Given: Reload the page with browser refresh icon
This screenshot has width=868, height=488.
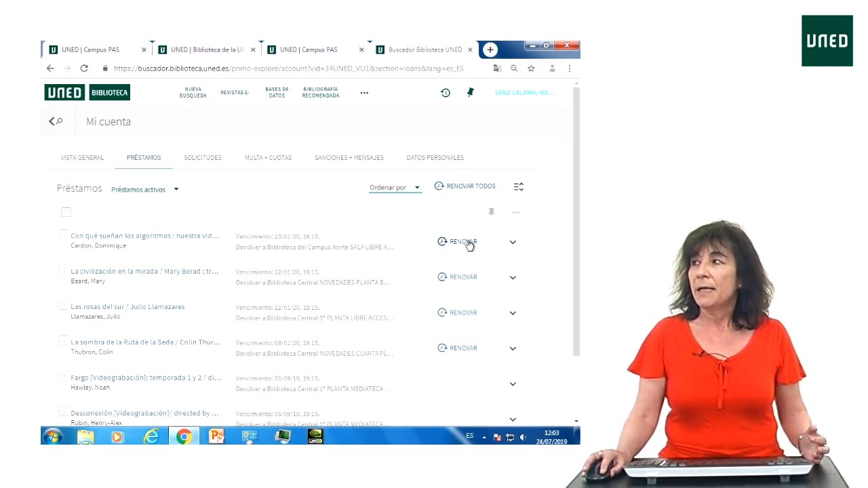Looking at the screenshot, I should 84,68.
